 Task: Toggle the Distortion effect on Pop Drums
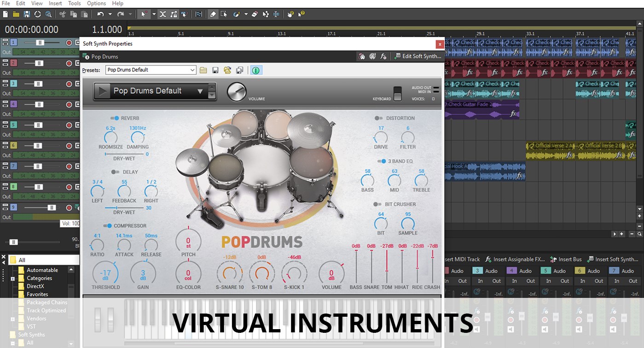tap(377, 118)
